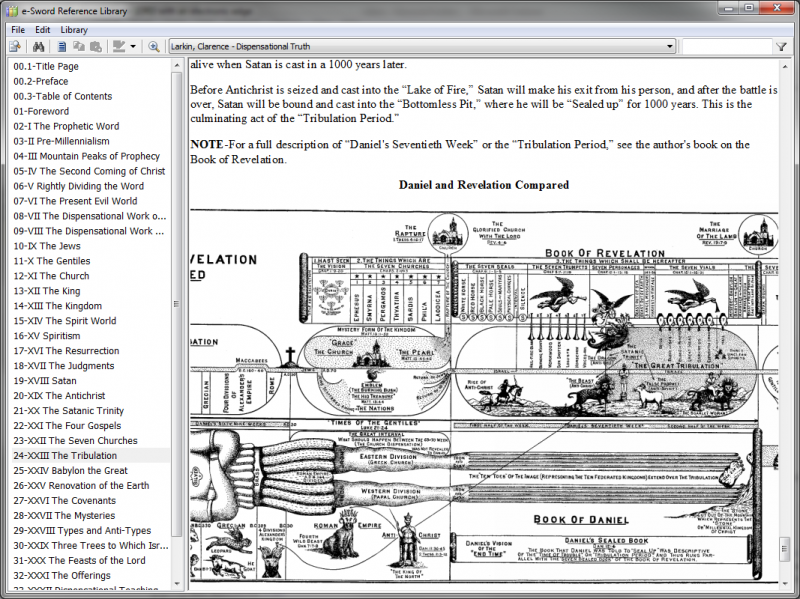
Task: Open "32-XXXI The Offerings" topic
Action: 62,575
